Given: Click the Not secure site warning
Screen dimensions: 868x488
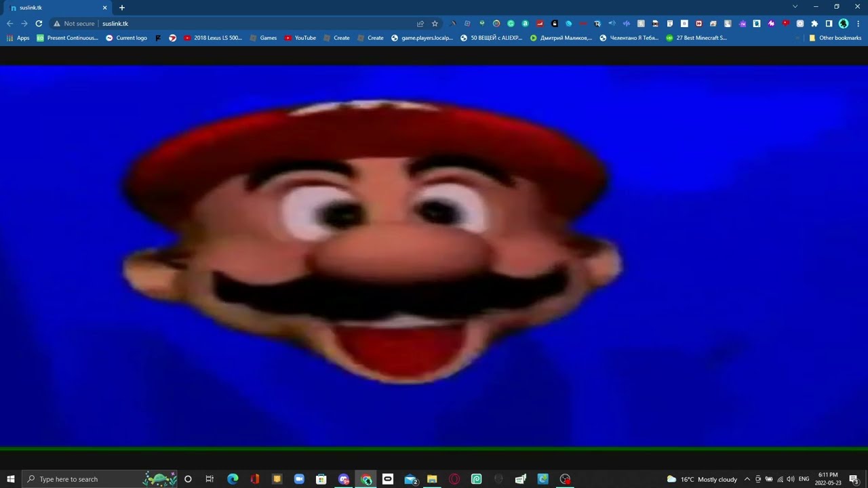Looking at the screenshot, I should (74, 23).
